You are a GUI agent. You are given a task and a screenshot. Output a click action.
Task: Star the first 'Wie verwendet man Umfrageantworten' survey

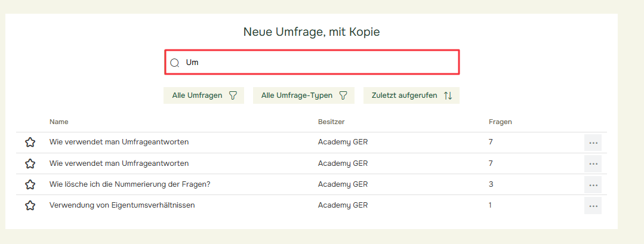(30, 143)
